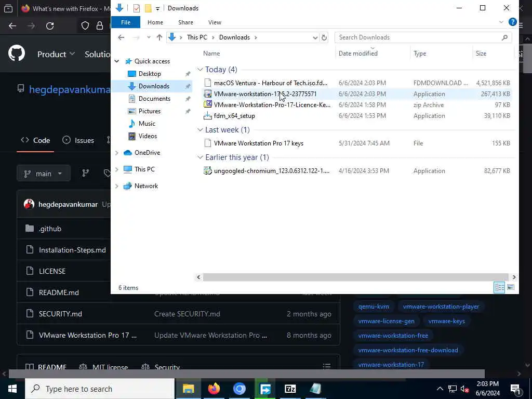Open Installation-Steps.md in GitHub repo

(x=72, y=250)
